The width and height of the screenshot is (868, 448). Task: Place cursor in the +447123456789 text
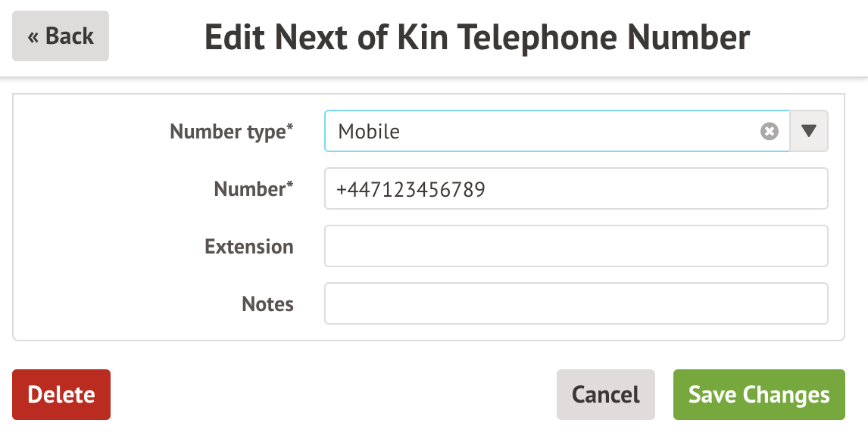click(411, 189)
